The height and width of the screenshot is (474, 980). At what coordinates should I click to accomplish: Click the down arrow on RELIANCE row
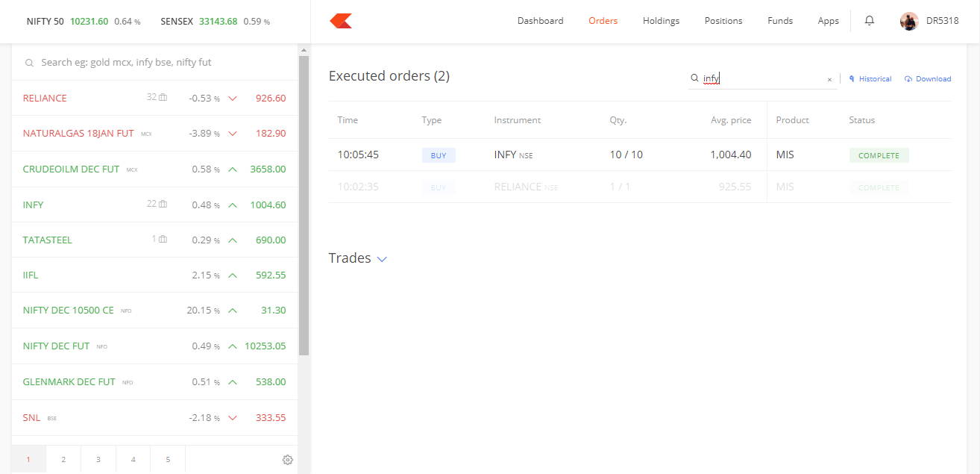coord(233,99)
